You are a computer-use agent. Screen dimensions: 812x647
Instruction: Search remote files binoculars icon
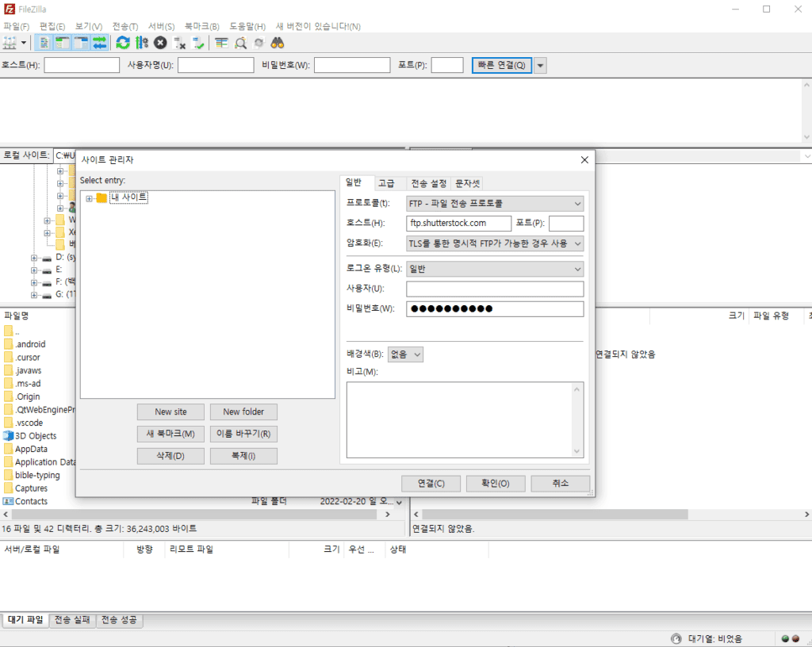tap(278, 43)
